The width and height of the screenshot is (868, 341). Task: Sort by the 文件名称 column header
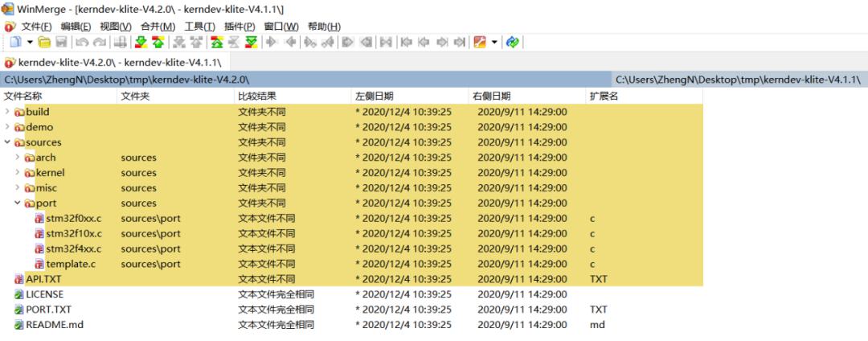[x=59, y=97]
